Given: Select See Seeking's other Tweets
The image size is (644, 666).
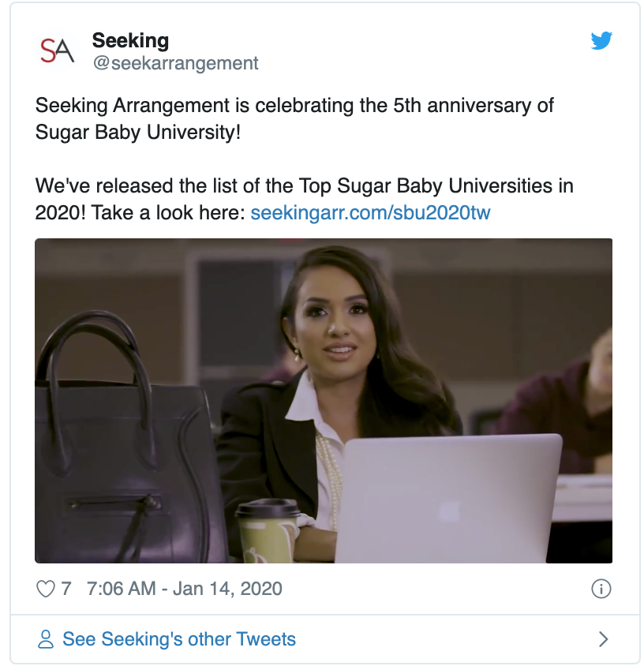Looking at the screenshot, I should pyautogui.click(x=179, y=639).
